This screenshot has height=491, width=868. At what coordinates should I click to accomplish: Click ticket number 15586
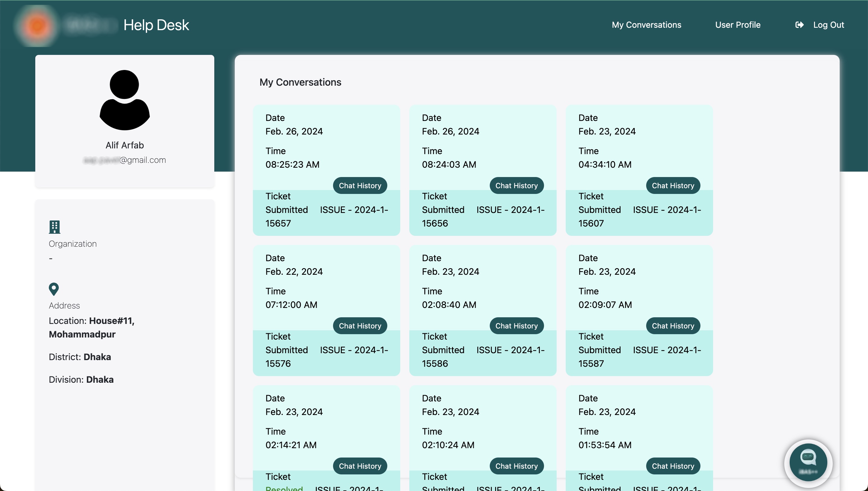pyautogui.click(x=435, y=363)
